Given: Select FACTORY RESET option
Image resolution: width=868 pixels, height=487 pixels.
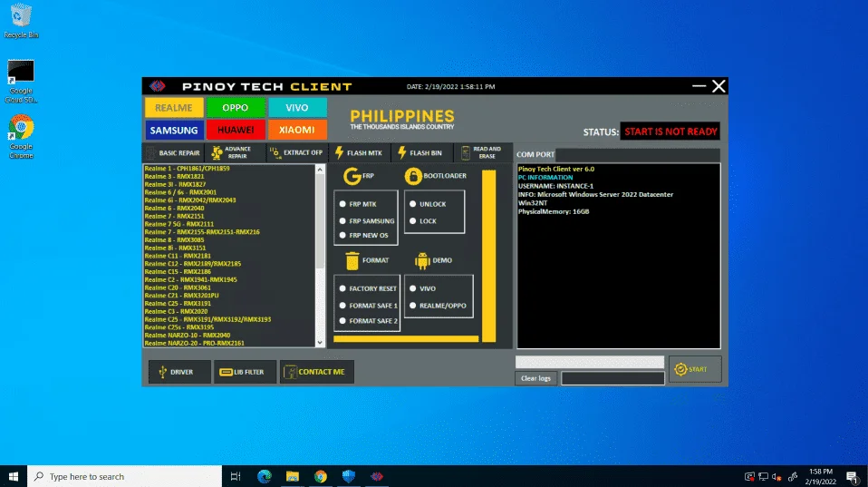Looking at the screenshot, I should (369, 288).
